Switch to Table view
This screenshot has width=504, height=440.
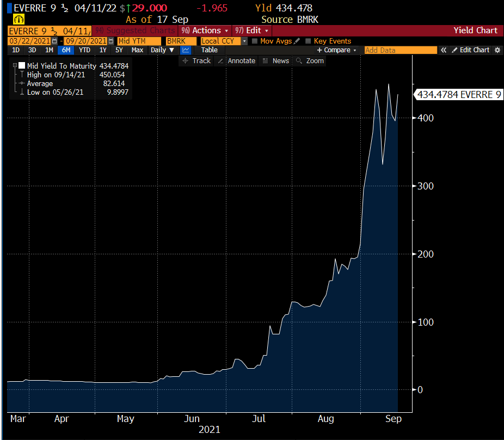coord(209,50)
